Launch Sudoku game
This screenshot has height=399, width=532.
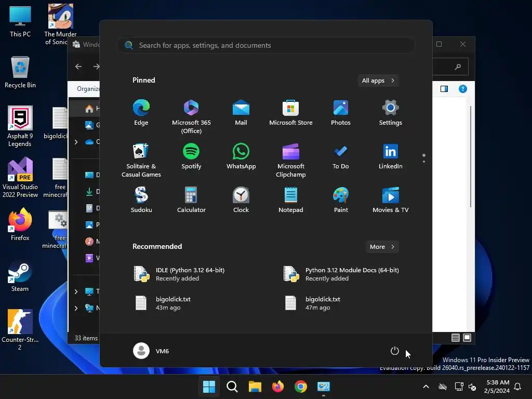141,200
